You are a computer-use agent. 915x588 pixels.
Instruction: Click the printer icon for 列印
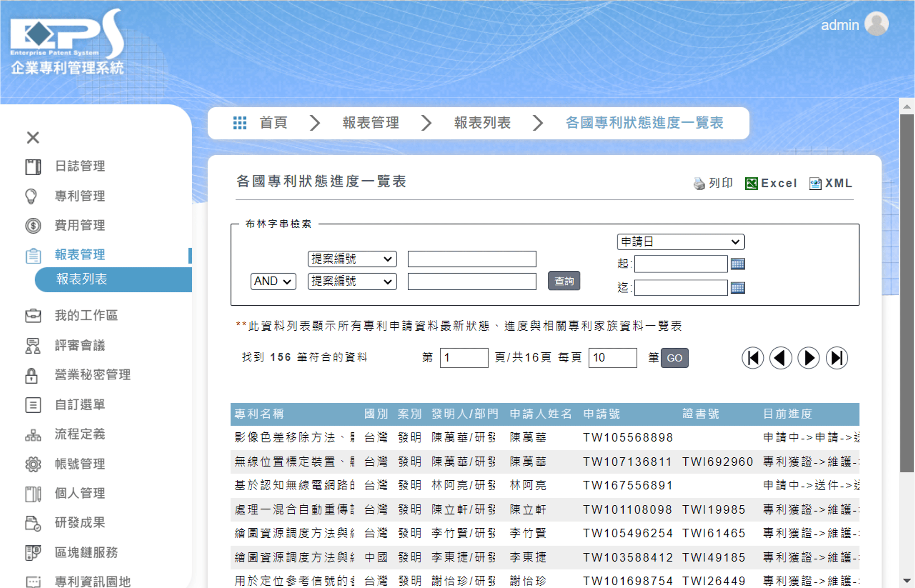pyautogui.click(x=699, y=184)
